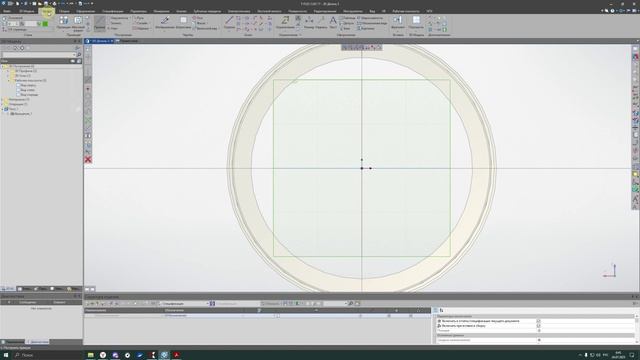The height and width of the screenshot is (360, 640).
Task: Select the Отрезок sketch line tool
Action: (229, 23)
